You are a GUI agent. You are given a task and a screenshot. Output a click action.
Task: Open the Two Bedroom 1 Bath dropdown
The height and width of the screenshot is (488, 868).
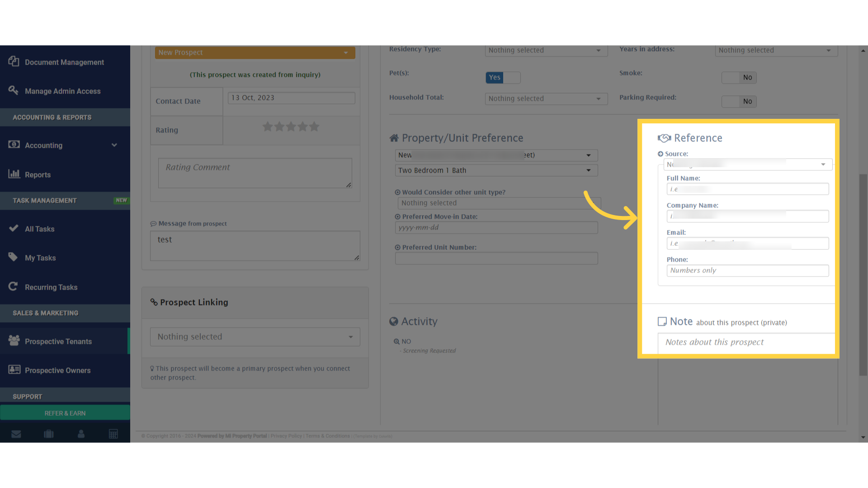[x=496, y=170]
